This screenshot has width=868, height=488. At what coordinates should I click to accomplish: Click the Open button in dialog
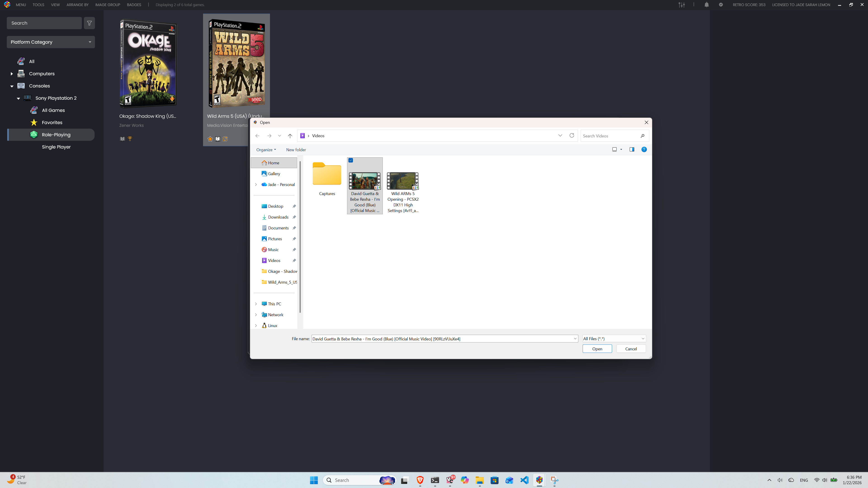click(x=597, y=349)
